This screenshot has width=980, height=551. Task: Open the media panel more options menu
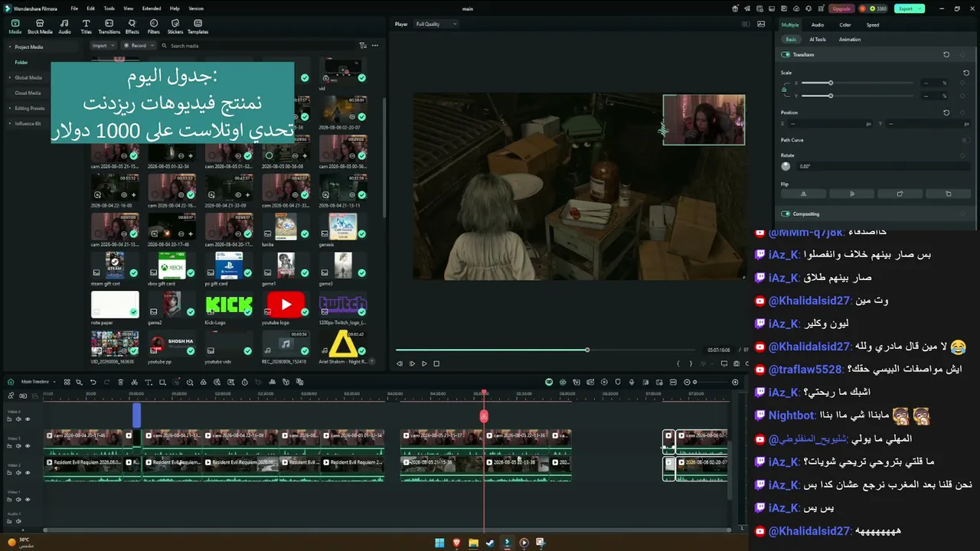[x=374, y=46]
